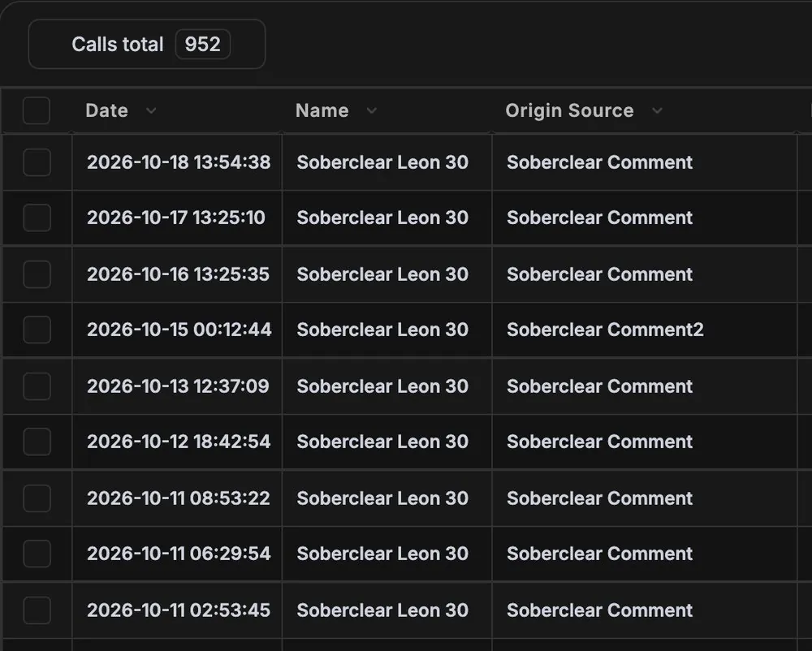
Task: Check the row dated 2026-10-17 13:25:10
Action: click(x=37, y=218)
